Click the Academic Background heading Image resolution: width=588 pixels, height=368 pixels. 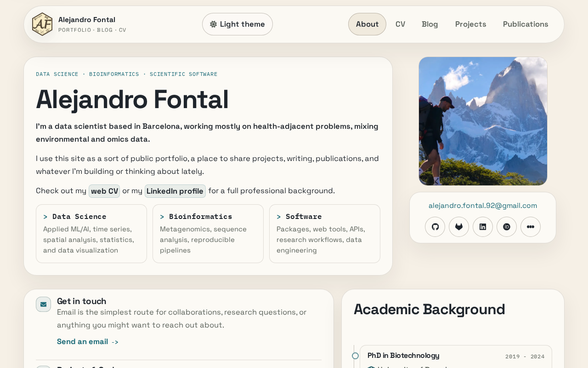tap(430, 309)
